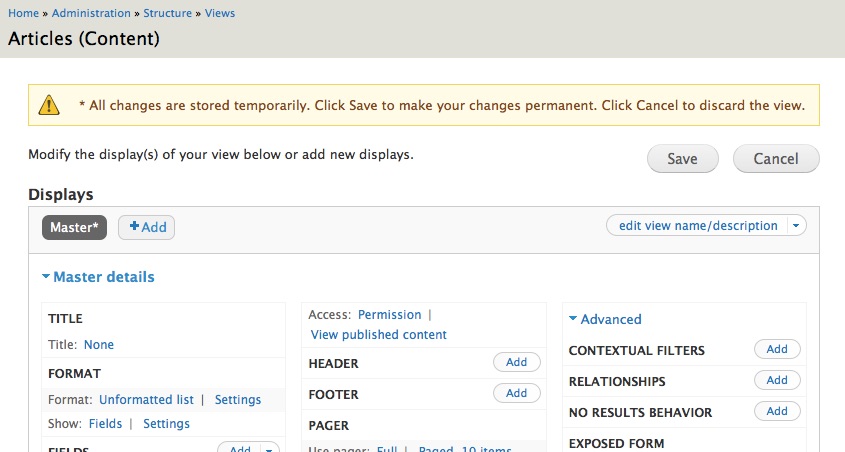Click the warning triangle icon in message
The height and width of the screenshot is (452, 845).
coord(49,105)
